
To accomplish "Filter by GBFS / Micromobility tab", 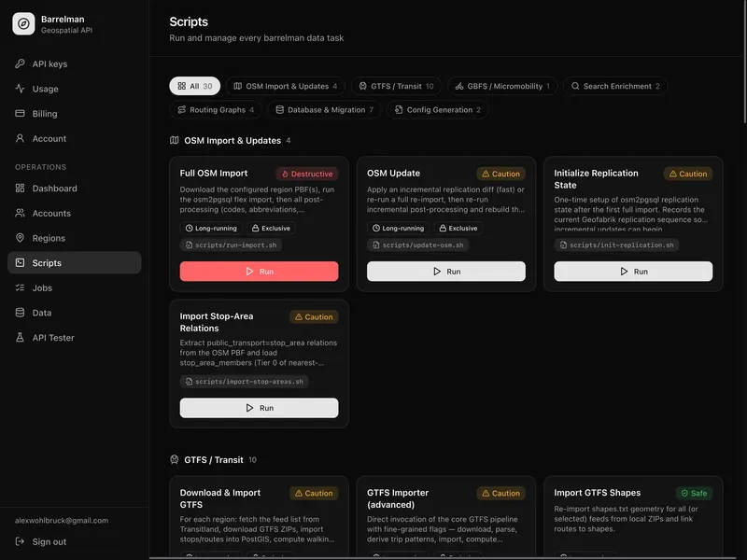I will coord(502,86).
